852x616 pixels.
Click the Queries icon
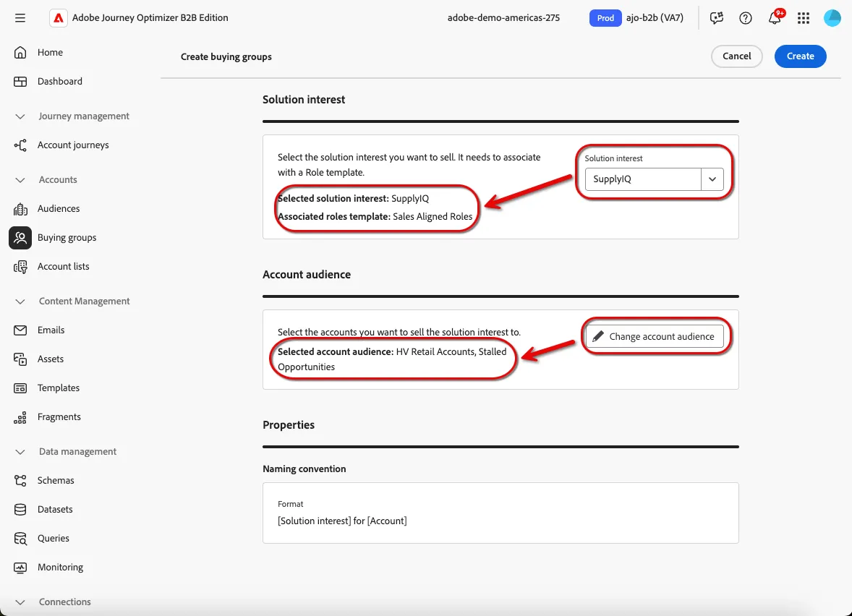[20, 539]
